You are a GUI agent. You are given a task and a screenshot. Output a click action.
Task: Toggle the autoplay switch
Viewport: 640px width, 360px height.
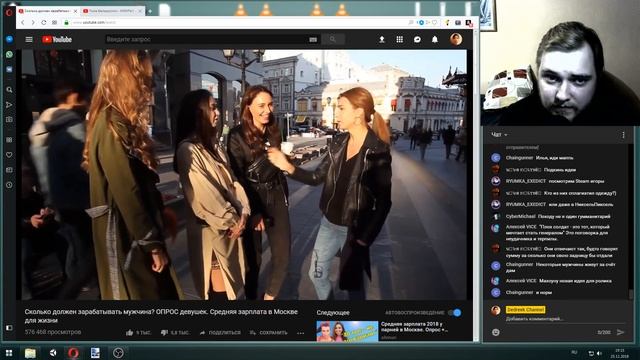(x=455, y=313)
